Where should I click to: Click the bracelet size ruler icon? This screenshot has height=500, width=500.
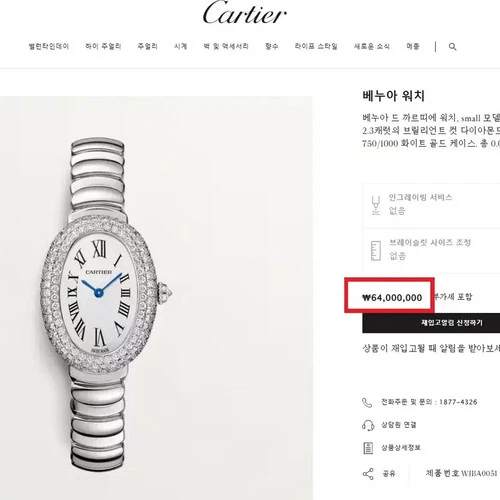pyautogui.click(x=376, y=250)
